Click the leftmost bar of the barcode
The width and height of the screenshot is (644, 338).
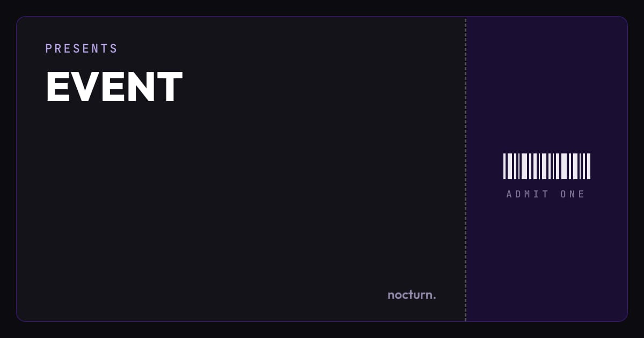[504, 166]
